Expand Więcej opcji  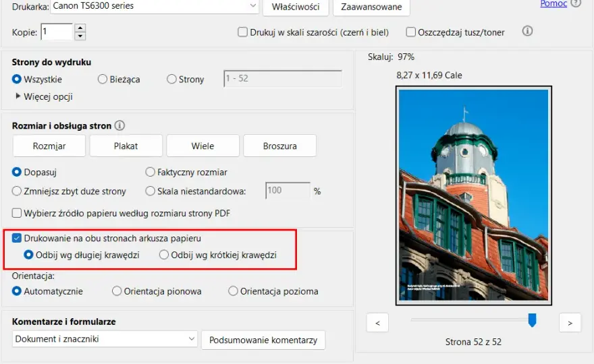tap(44, 97)
